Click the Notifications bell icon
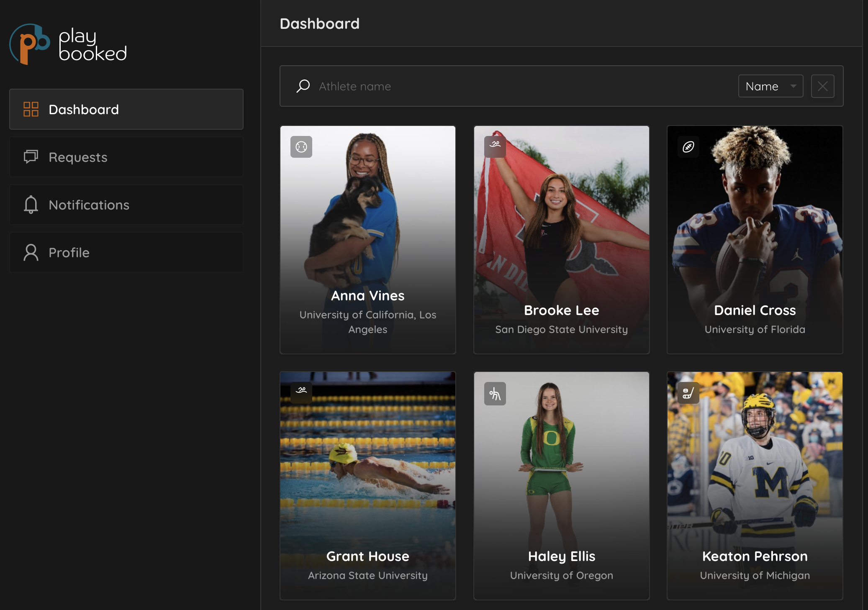 [x=31, y=205]
